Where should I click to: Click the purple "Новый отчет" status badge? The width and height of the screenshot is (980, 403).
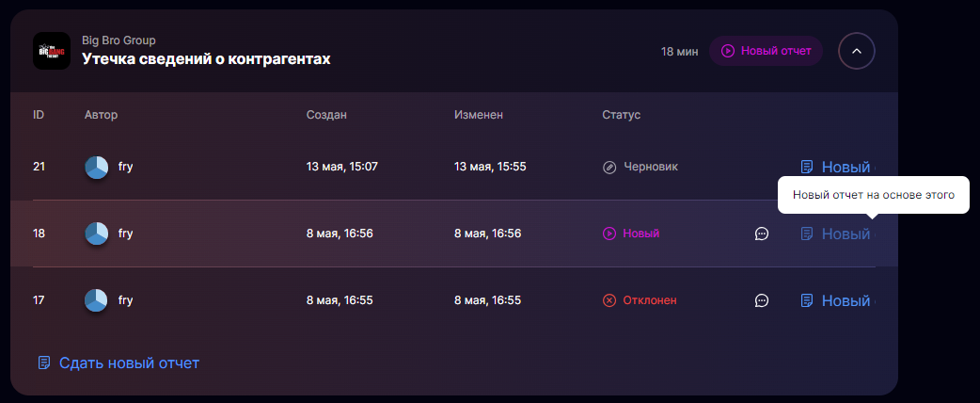(767, 51)
